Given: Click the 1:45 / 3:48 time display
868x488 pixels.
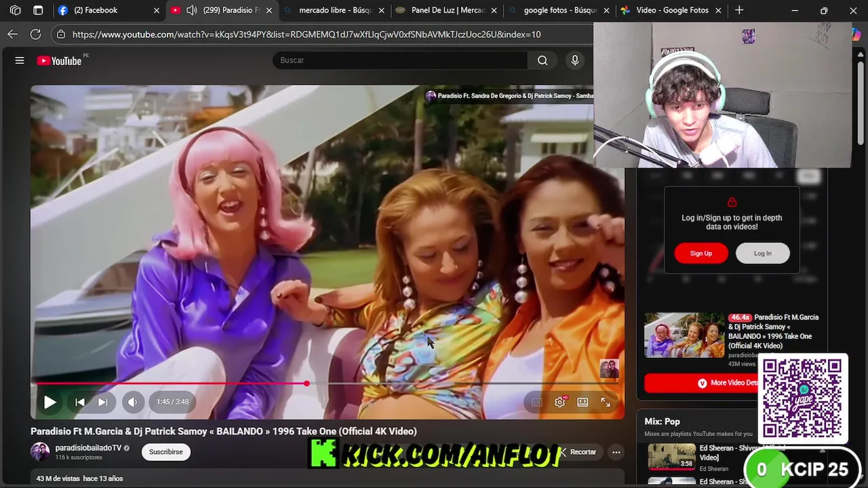Looking at the screenshot, I should tap(172, 402).
